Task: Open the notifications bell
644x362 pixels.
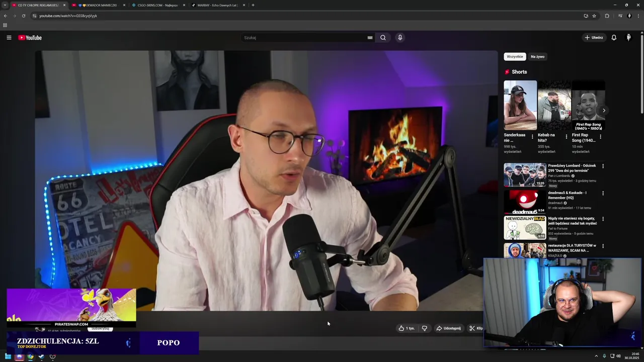Action: pyautogui.click(x=614, y=38)
